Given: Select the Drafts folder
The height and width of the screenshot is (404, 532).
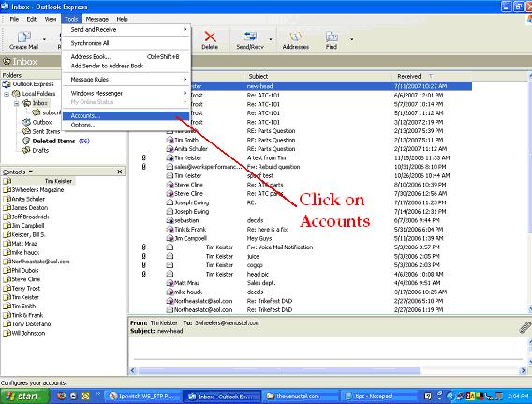Looking at the screenshot, I should 40,150.
